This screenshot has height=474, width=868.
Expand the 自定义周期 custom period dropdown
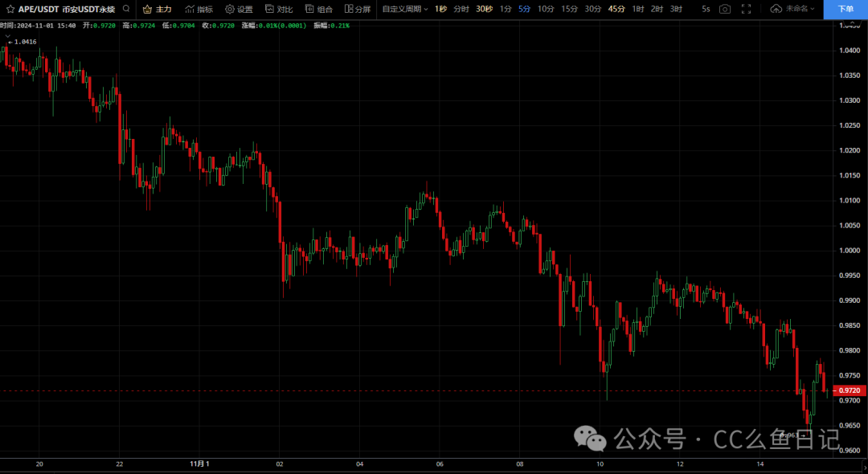(x=404, y=9)
